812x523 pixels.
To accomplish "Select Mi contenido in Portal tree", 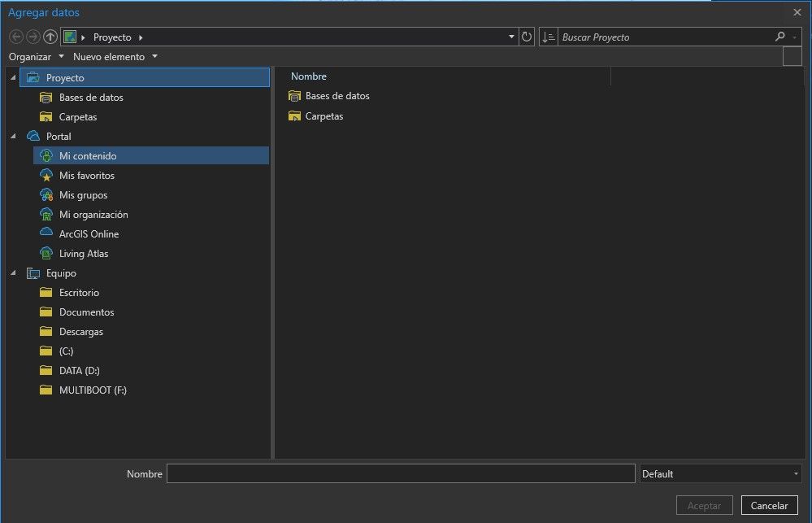I will coord(88,156).
